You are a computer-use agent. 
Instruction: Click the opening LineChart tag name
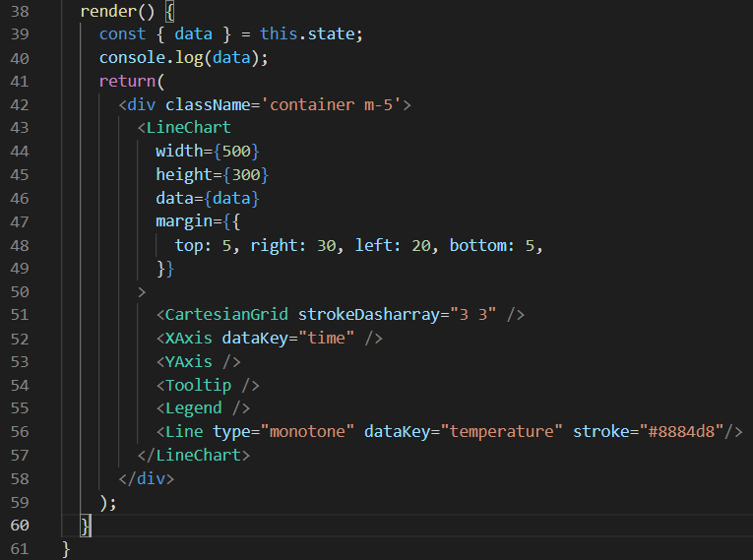(x=189, y=128)
